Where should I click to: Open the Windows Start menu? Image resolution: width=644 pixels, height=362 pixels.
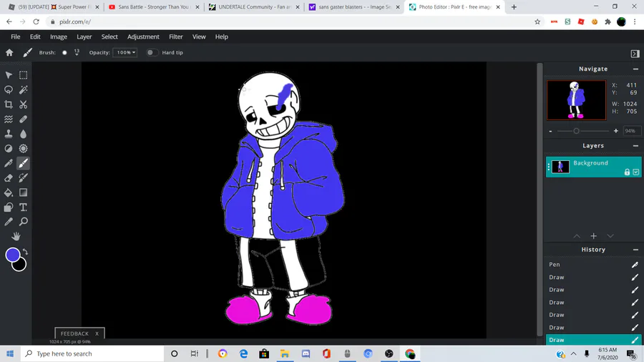point(10,354)
